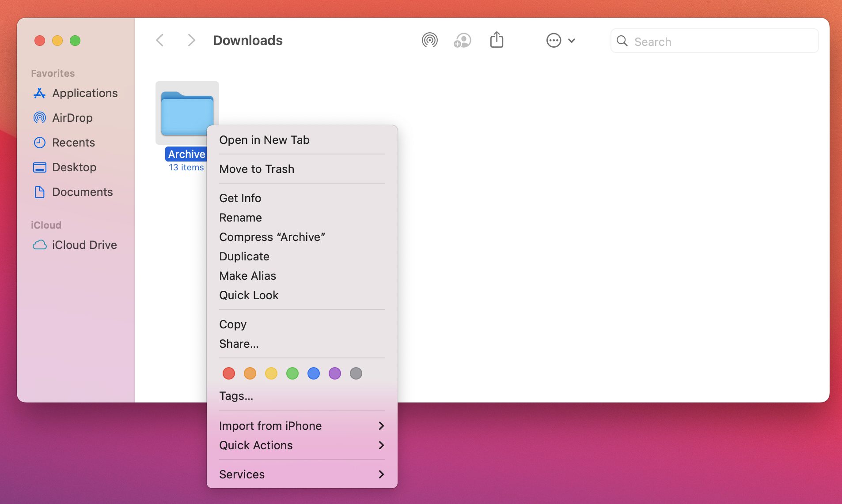Image resolution: width=842 pixels, height=504 pixels.
Task: Choose Share… in the context menu
Action: pos(302,343)
